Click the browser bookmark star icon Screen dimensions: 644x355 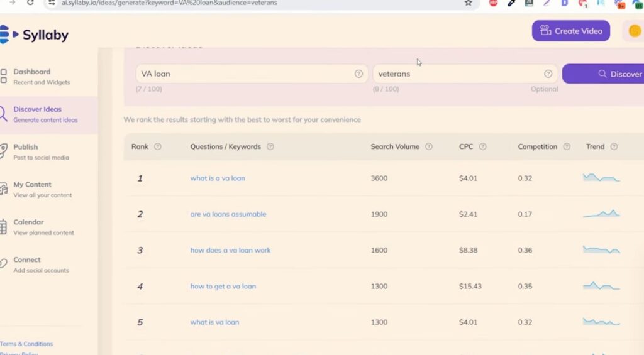pos(468,3)
